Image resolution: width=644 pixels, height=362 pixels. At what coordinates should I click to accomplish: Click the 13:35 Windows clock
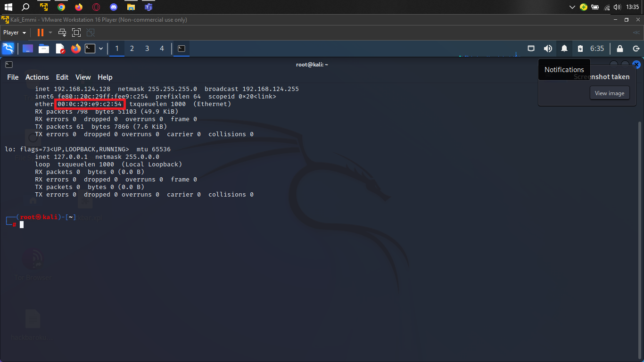[633, 7]
